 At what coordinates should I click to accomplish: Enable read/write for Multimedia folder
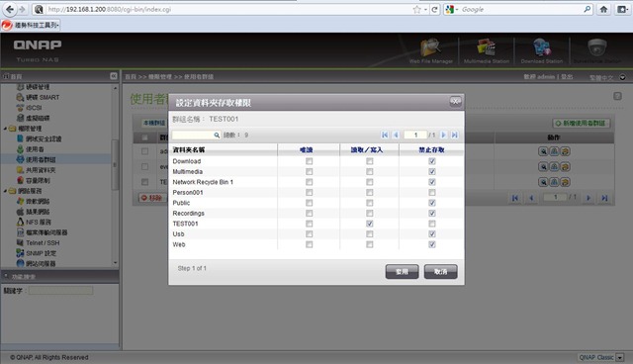click(369, 171)
